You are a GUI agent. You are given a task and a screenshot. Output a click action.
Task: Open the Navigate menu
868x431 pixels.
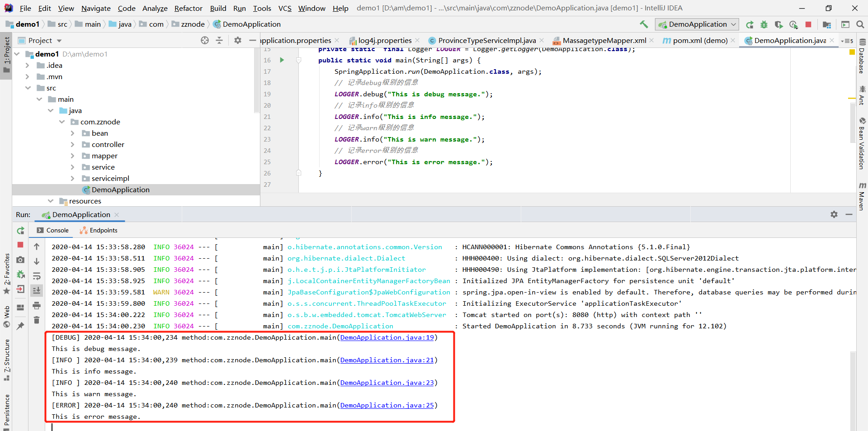(96, 8)
